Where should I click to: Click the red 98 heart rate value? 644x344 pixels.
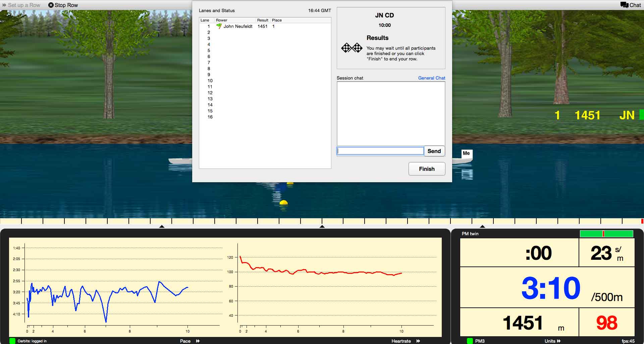606,323
